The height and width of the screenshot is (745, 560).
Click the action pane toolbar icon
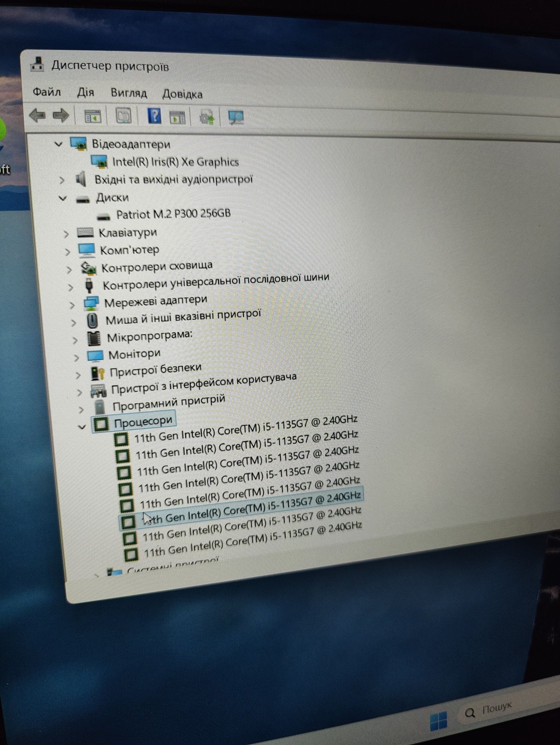coord(178,117)
